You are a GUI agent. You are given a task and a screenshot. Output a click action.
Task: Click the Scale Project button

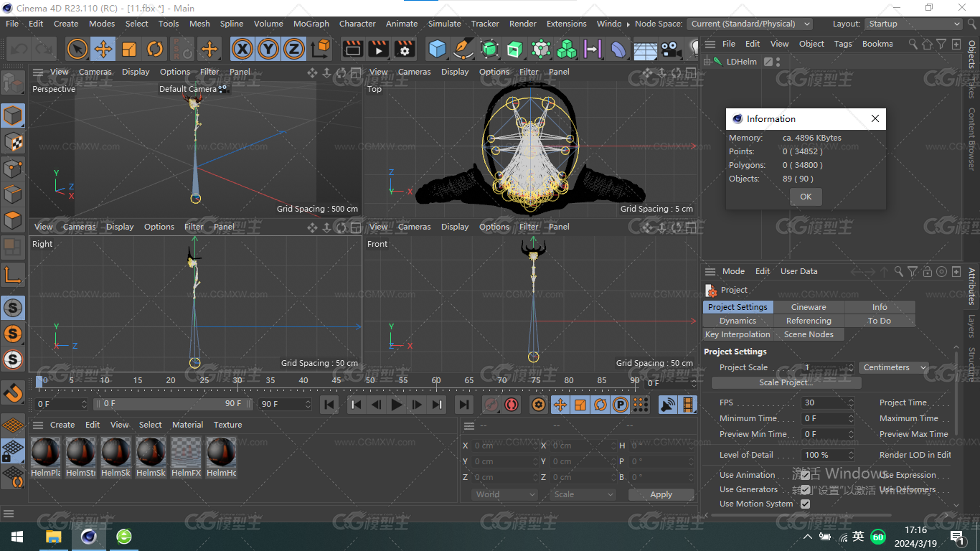pyautogui.click(x=786, y=382)
